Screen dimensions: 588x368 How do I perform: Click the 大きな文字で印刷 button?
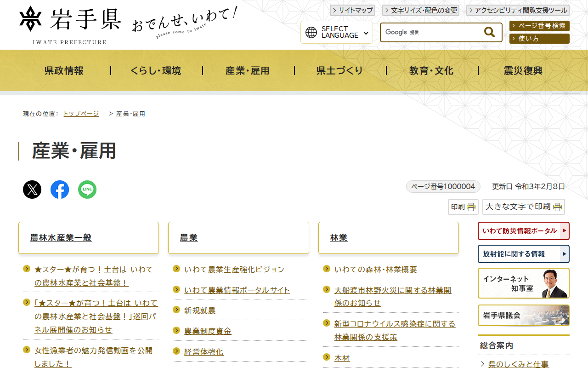524,207
